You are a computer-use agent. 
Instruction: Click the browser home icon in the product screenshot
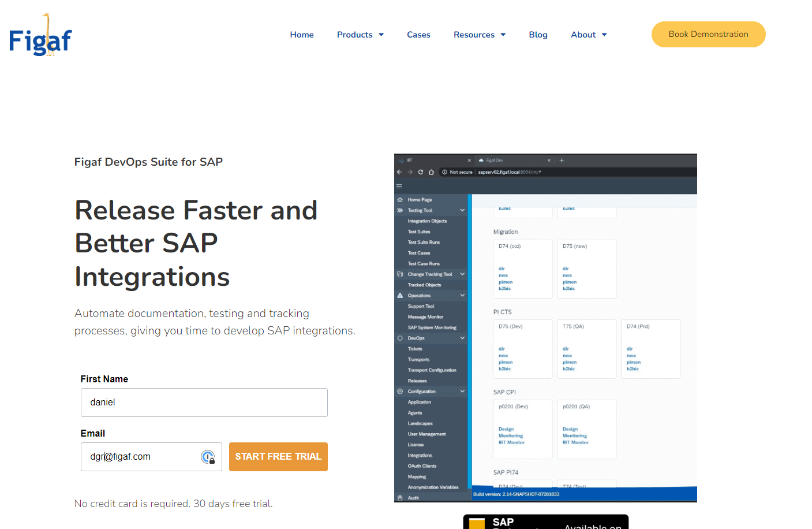pos(431,172)
